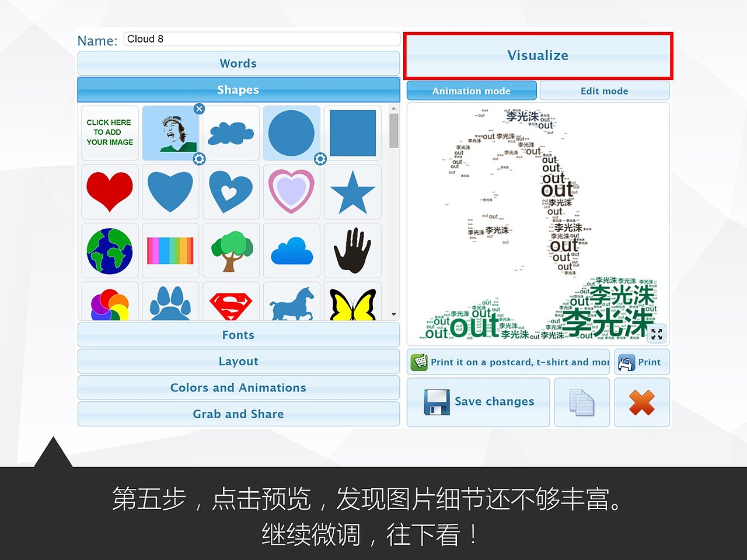Choose the Superman logo shape
747x560 pixels.
[x=231, y=302]
